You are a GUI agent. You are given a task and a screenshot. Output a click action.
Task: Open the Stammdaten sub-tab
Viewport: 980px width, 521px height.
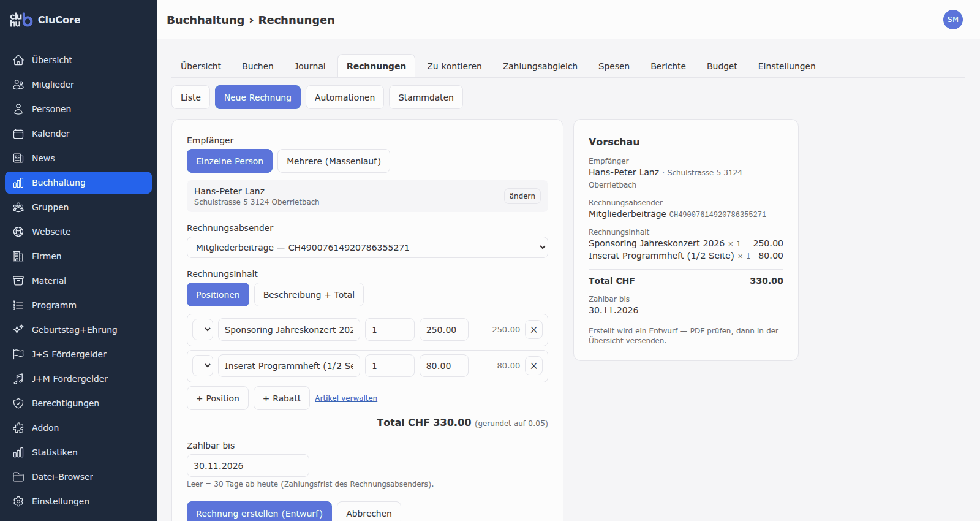(x=426, y=97)
